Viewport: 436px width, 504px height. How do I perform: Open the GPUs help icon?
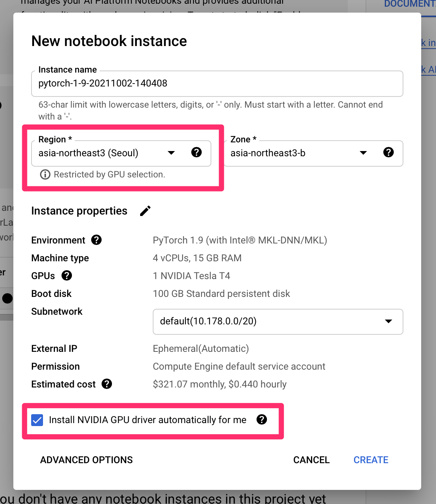click(x=67, y=275)
